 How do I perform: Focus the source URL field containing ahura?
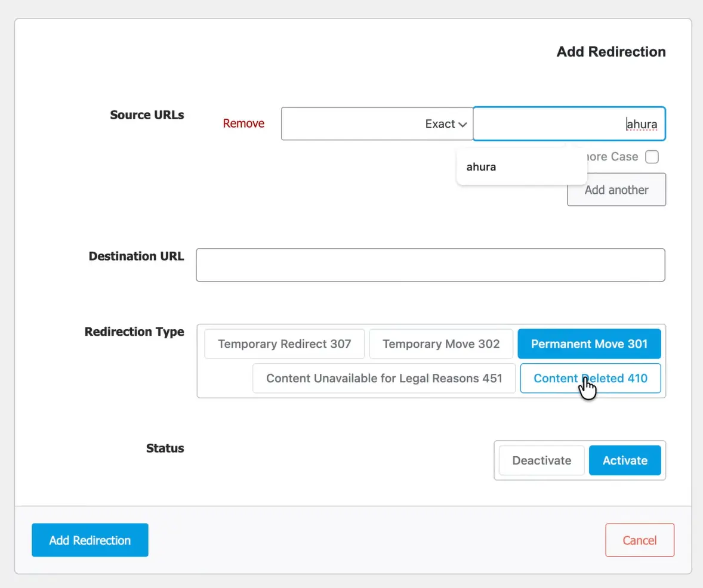pos(568,124)
